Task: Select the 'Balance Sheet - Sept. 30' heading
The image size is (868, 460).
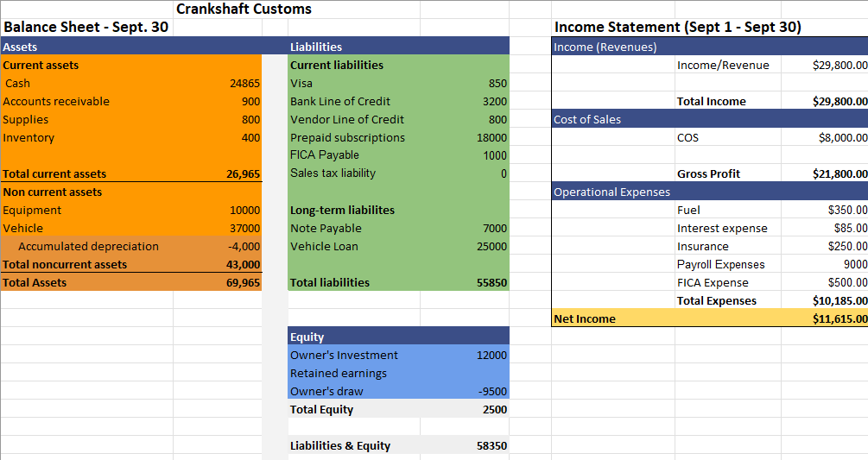Action: coord(86,27)
